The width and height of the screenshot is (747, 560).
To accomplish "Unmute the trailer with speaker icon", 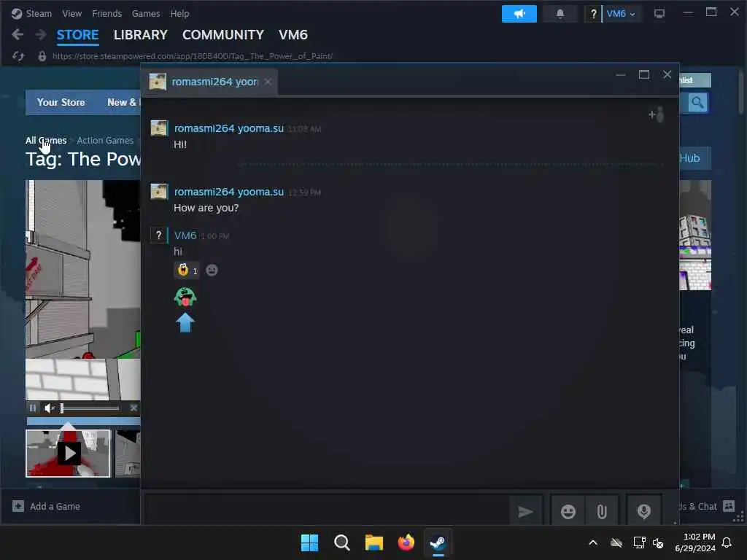I will click(x=50, y=408).
